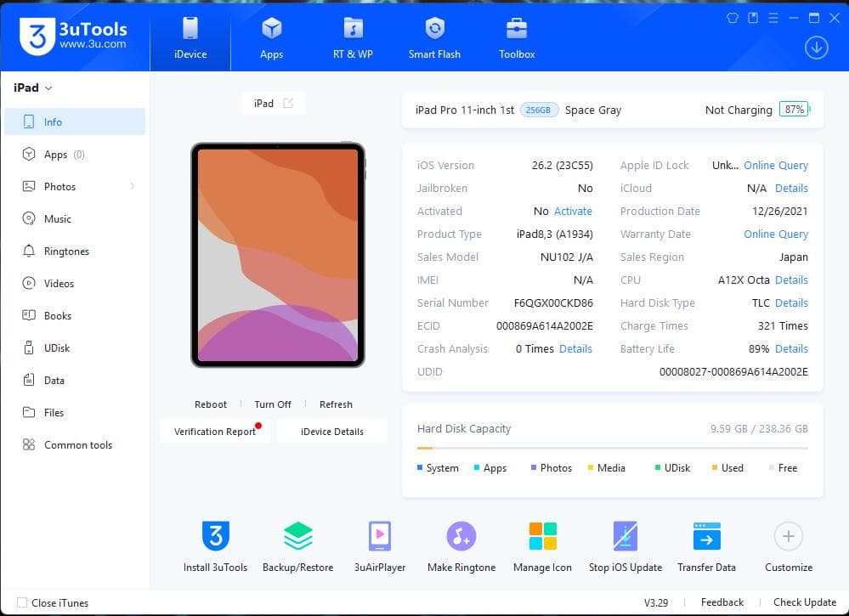Change app skin with the shirt icon
The width and height of the screenshot is (849, 616).
(x=732, y=17)
